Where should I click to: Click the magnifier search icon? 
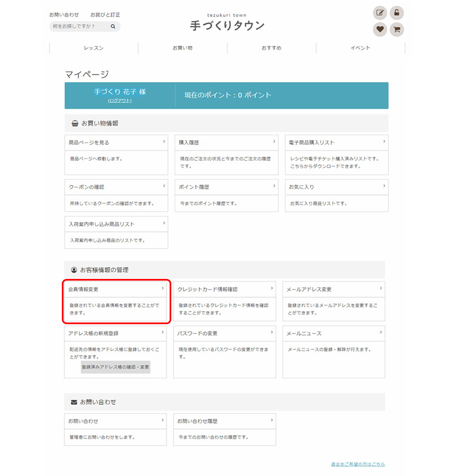(x=113, y=27)
